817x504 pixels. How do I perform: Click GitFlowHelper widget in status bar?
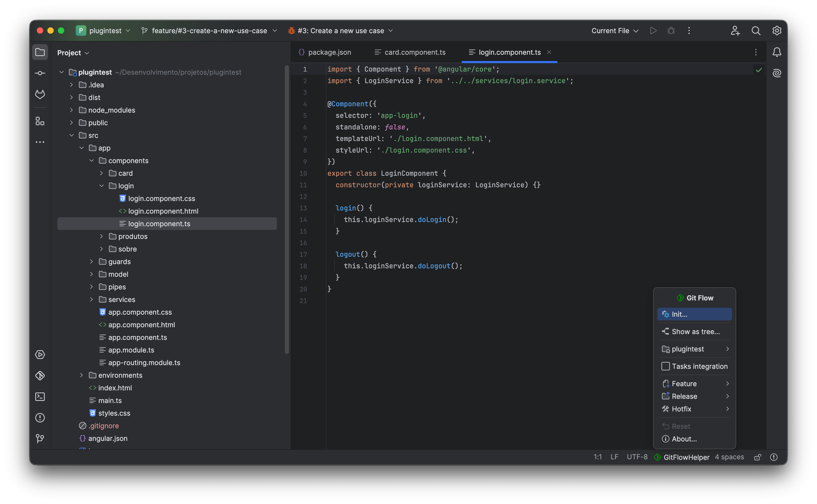(x=682, y=457)
